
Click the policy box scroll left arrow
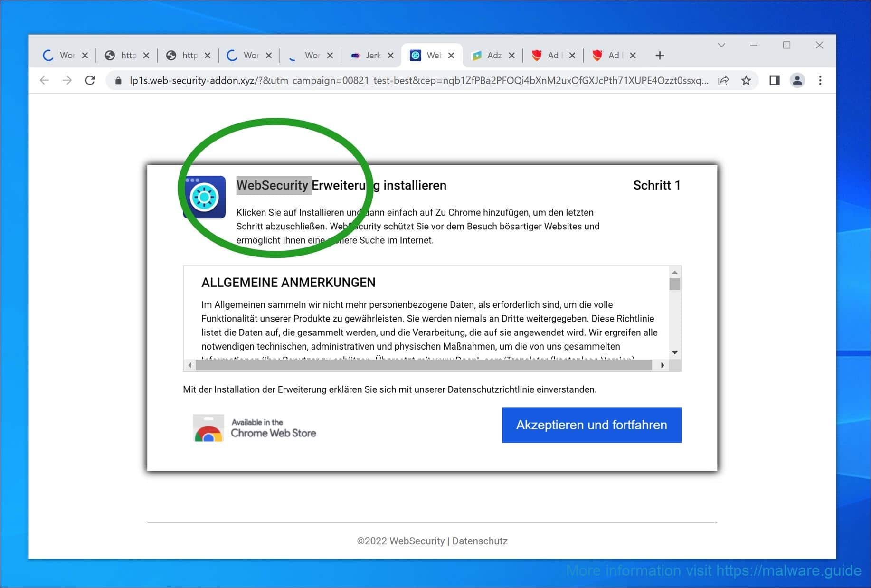pos(190,365)
